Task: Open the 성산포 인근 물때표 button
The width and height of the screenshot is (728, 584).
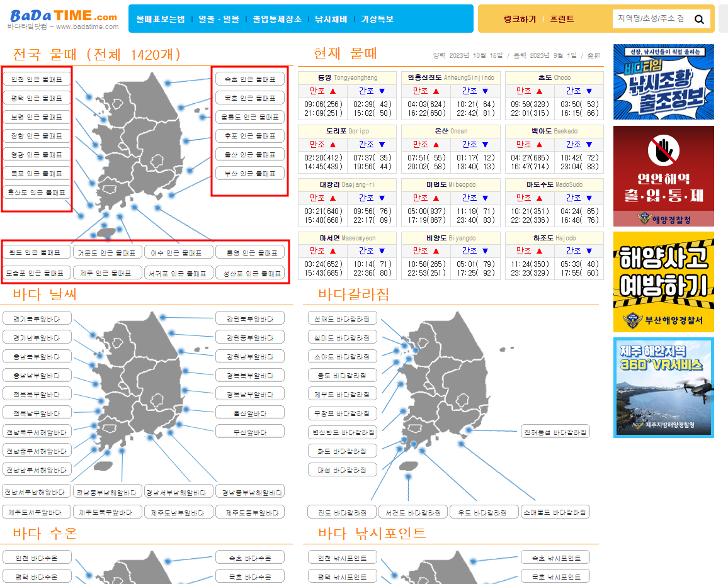Action: coord(250,274)
